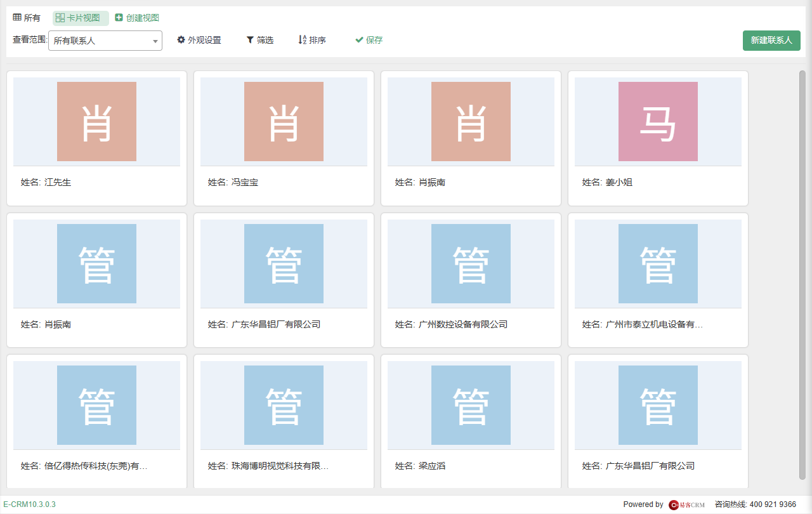
Task: Click the name text 梁应滔
Action: [432, 466]
